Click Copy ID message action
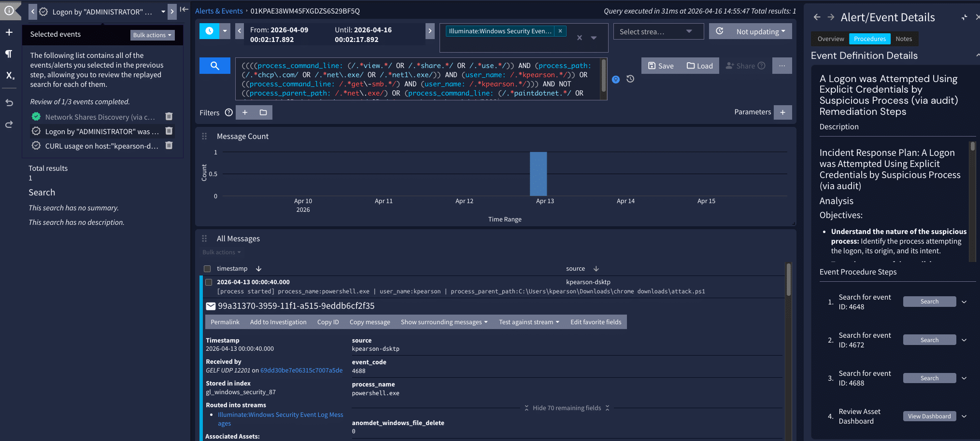The image size is (980, 441). pos(328,322)
